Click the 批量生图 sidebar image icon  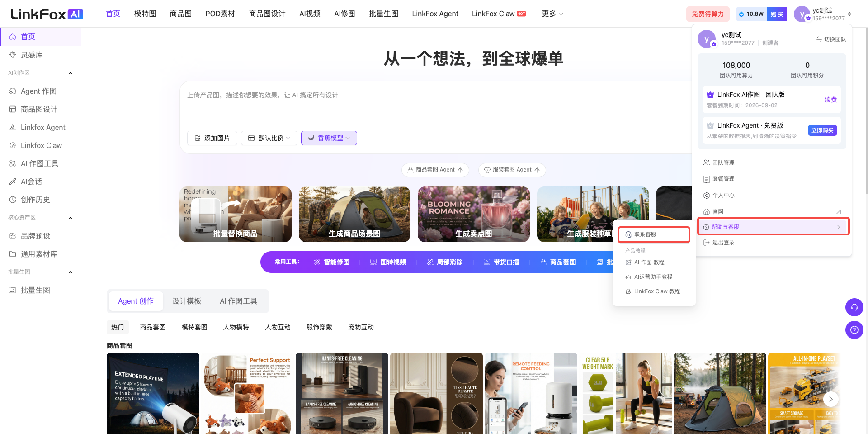tap(13, 290)
